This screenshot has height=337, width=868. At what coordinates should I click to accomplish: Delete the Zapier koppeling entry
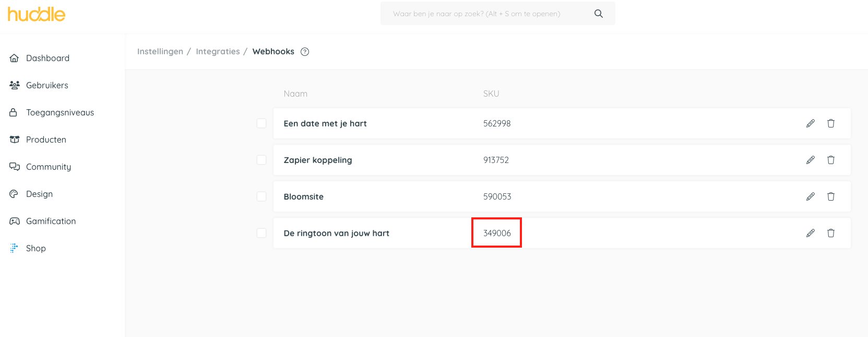[x=831, y=160]
